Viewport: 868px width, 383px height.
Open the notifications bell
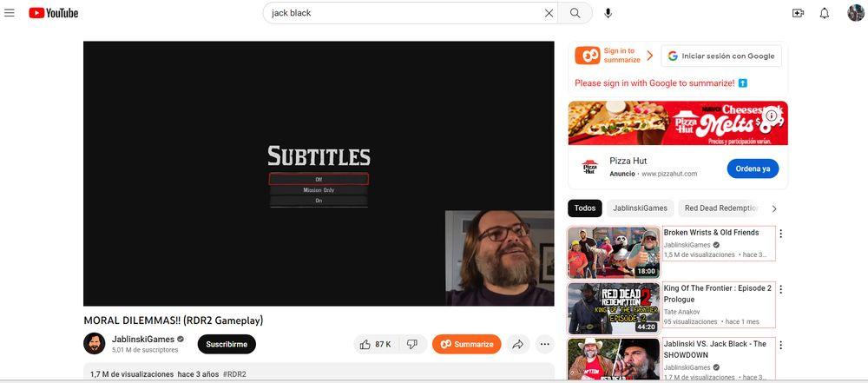(x=825, y=13)
